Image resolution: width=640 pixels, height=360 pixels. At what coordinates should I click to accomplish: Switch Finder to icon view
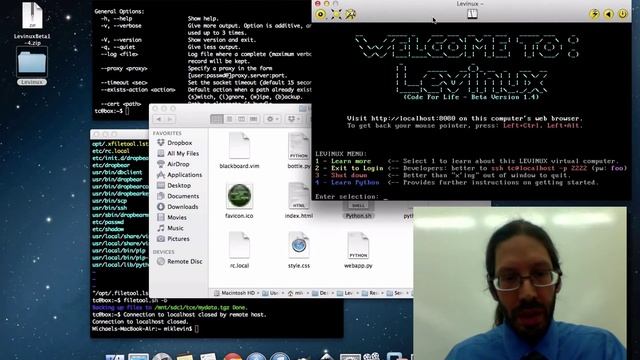(217, 119)
